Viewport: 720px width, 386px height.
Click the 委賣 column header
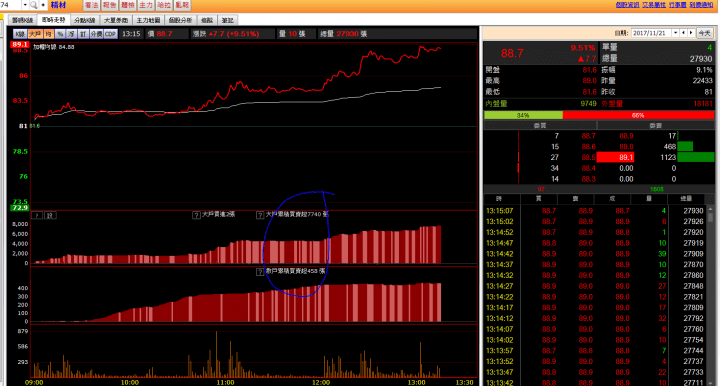click(x=656, y=125)
